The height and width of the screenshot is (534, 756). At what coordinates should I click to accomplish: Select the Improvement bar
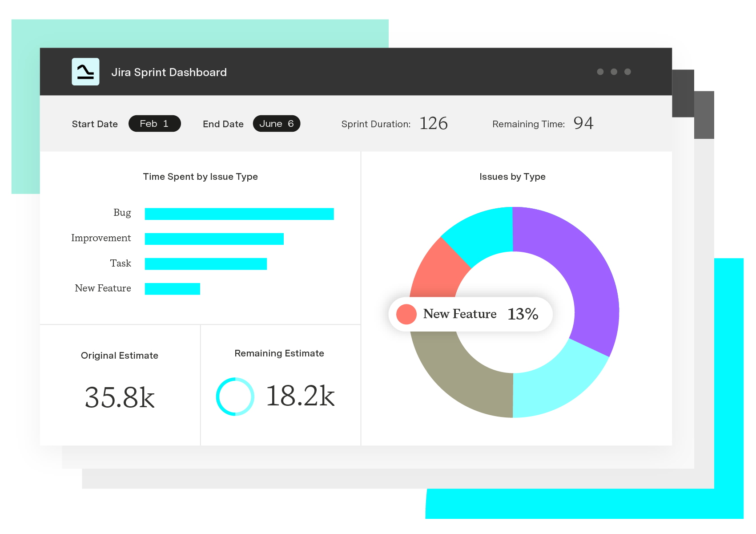pyautogui.click(x=214, y=239)
